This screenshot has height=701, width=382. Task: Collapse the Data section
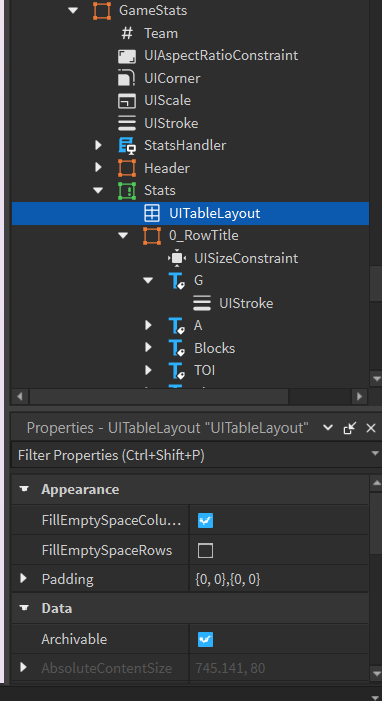click(x=25, y=608)
